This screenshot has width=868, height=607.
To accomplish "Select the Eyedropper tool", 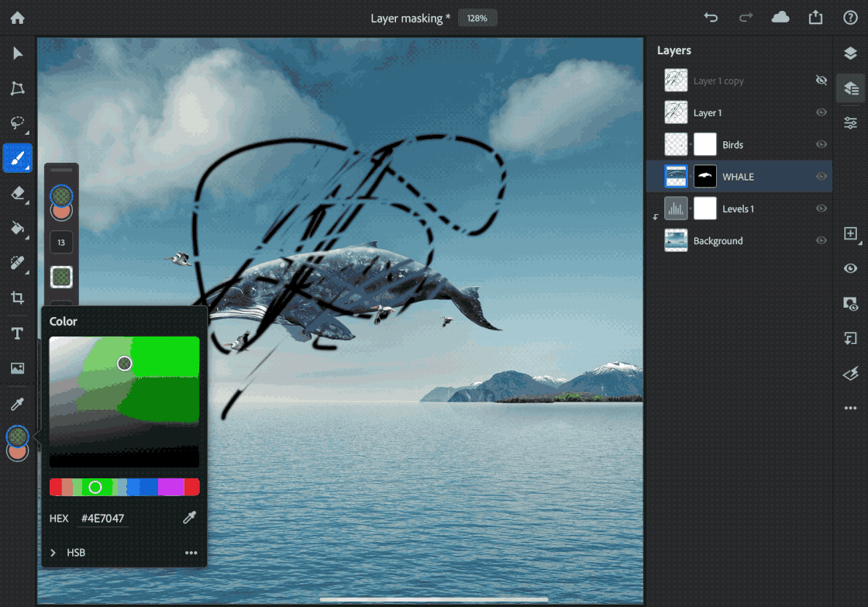I will point(16,403).
